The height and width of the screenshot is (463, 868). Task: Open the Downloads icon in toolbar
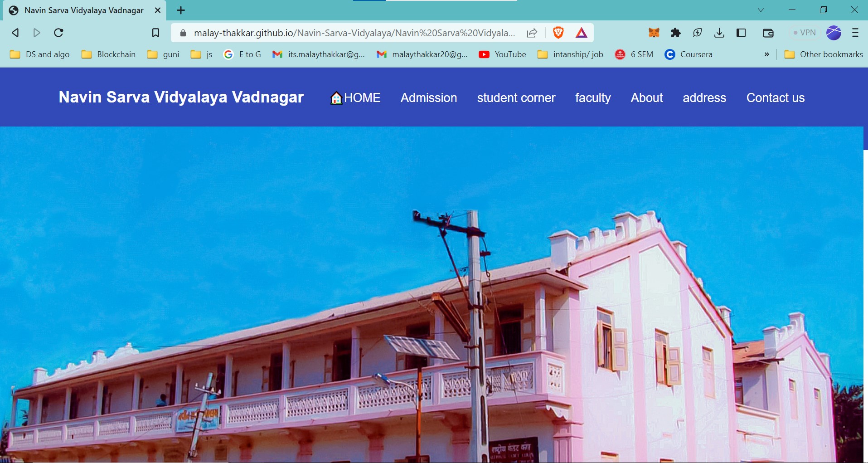(x=719, y=33)
